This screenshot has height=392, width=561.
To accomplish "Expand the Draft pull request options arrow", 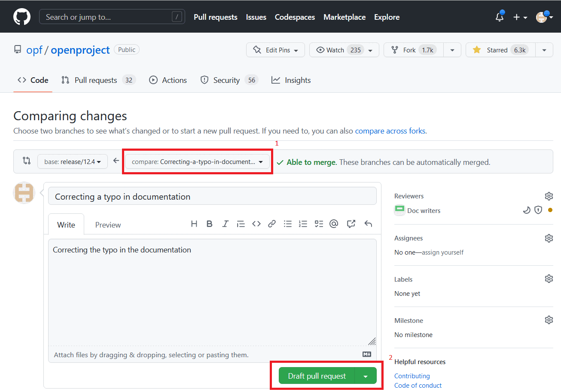I will click(366, 375).
